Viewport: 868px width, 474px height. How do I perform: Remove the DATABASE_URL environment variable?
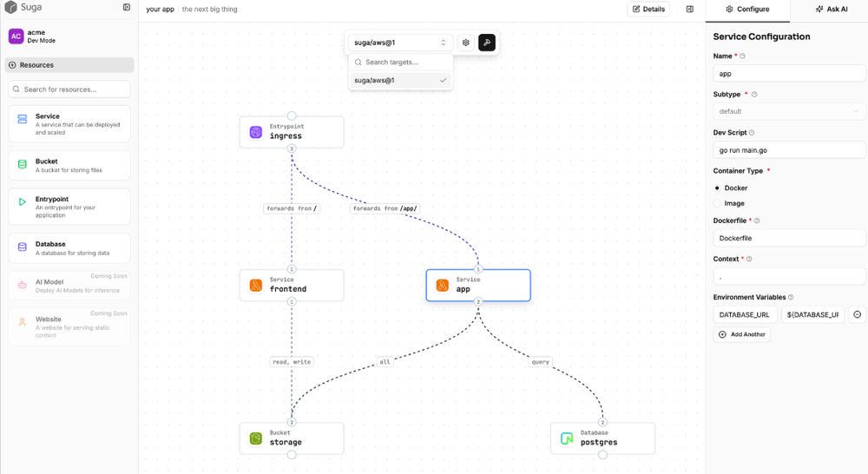pos(858,315)
